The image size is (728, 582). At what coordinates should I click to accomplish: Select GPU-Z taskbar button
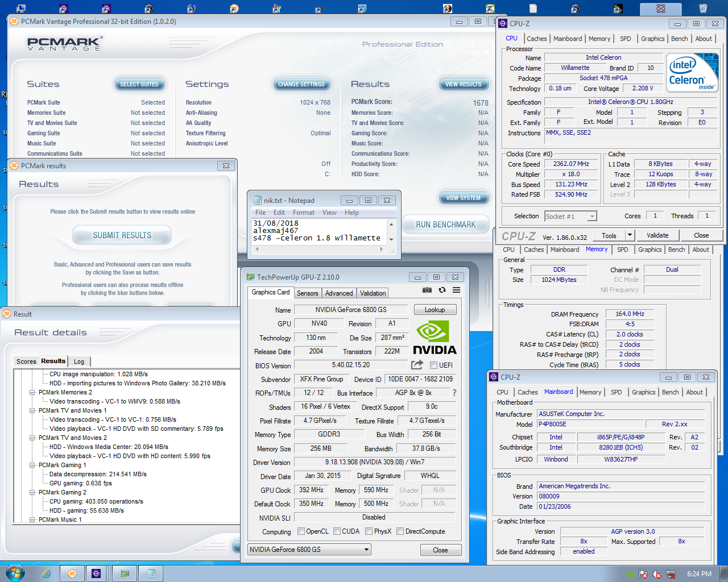pyautogui.click(x=125, y=573)
